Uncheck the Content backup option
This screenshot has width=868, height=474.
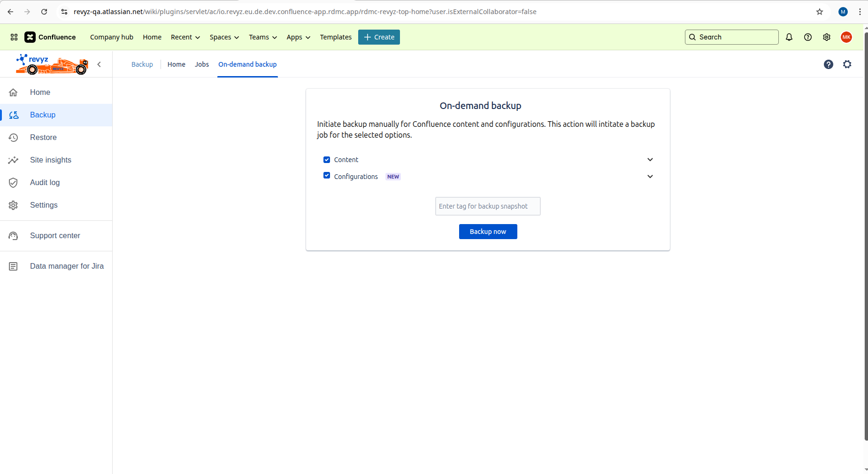click(327, 160)
